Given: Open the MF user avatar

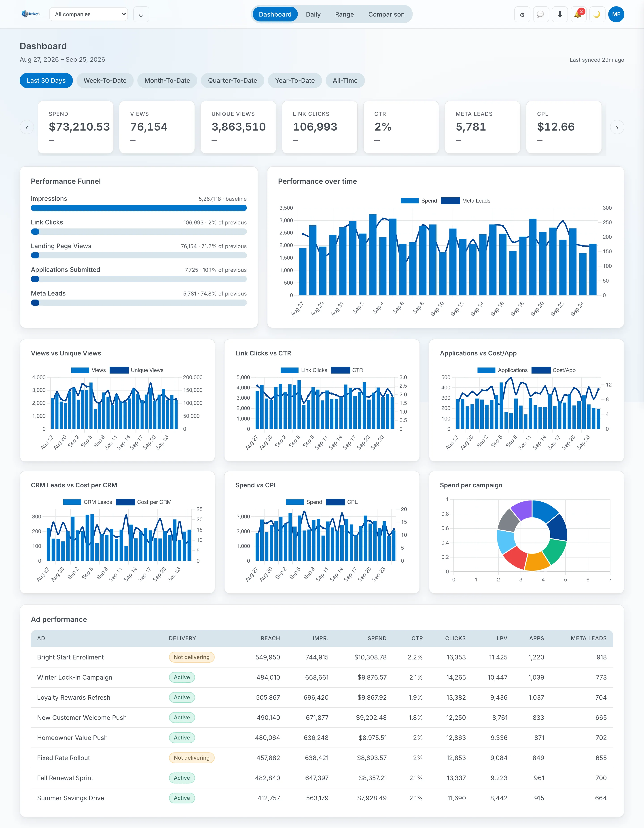Looking at the screenshot, I should [616, 14].
